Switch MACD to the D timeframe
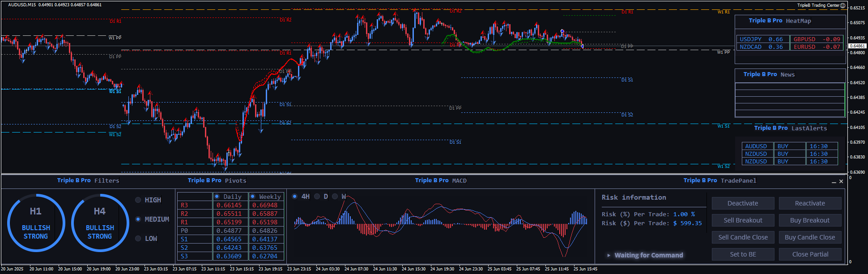This screenshot has width=868, height=274. tap(317, 197)
